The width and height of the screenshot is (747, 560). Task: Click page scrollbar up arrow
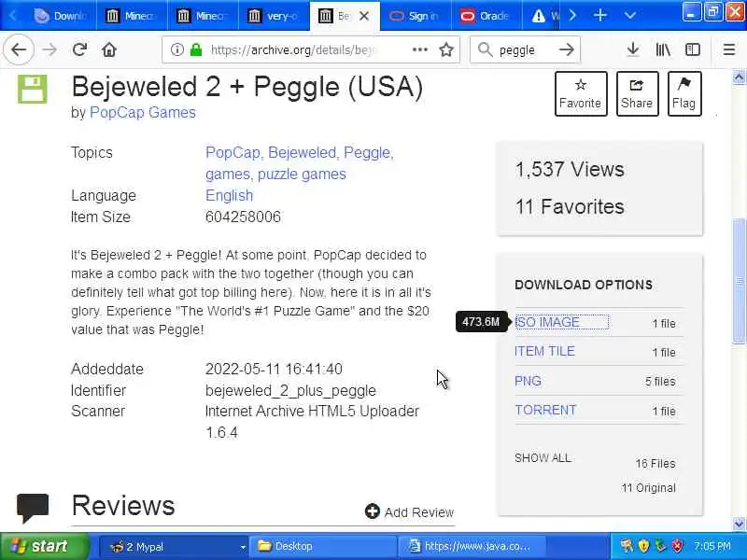tap(739, 77)
